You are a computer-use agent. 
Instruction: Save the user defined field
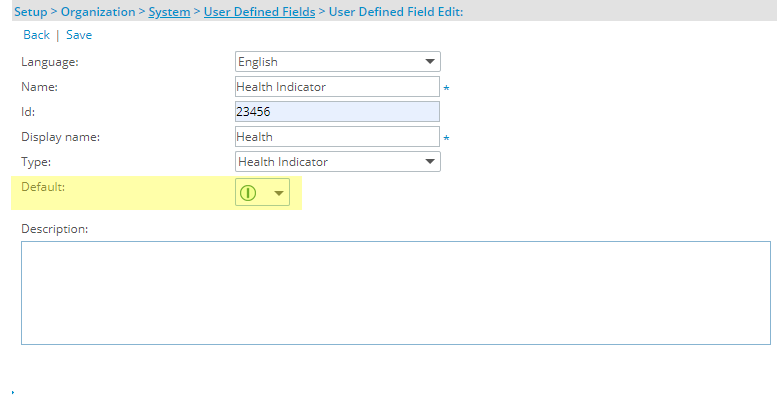click(79, 35)
